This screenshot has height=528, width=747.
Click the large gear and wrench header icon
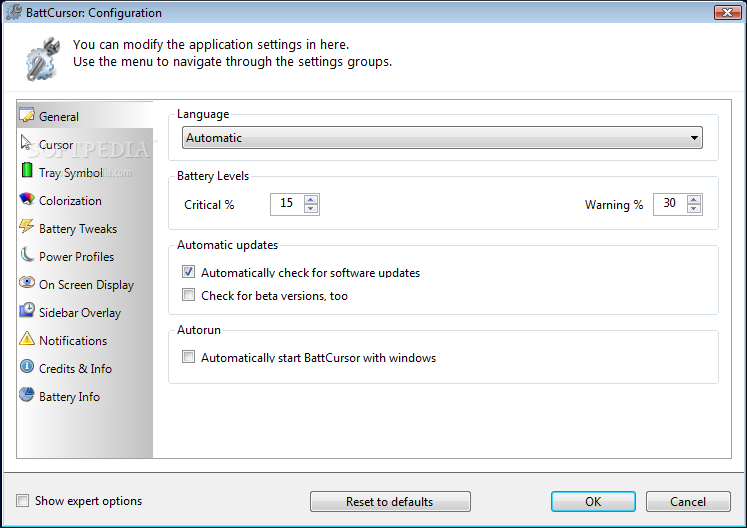tap(43, 59)
